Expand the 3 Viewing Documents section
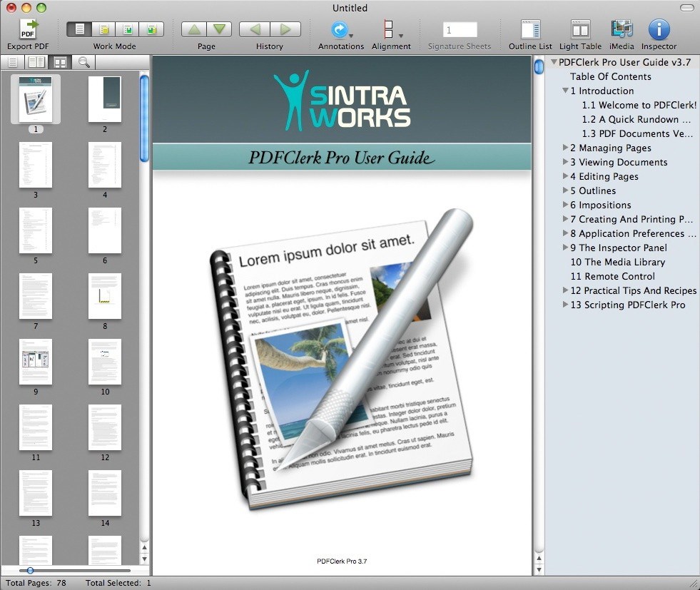Image resolution: width=700 pixels, height=590 pixels. click(565, 162)
